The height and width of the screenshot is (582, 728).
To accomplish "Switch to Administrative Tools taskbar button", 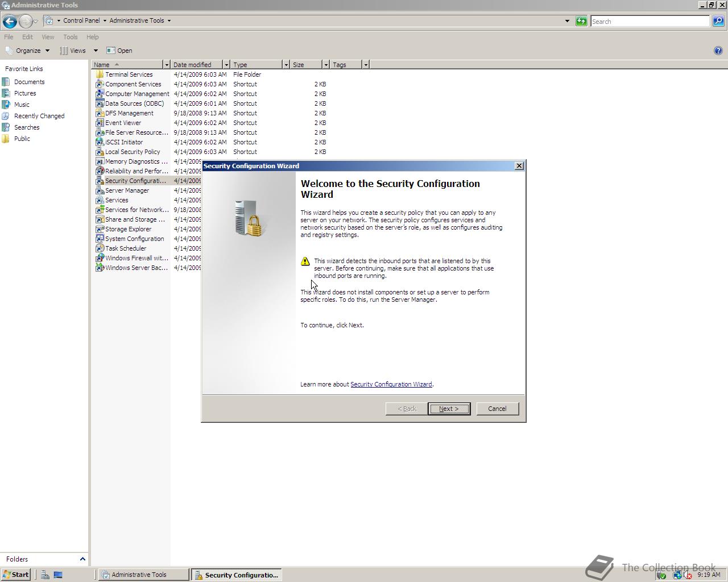I will tap(143, 575).
